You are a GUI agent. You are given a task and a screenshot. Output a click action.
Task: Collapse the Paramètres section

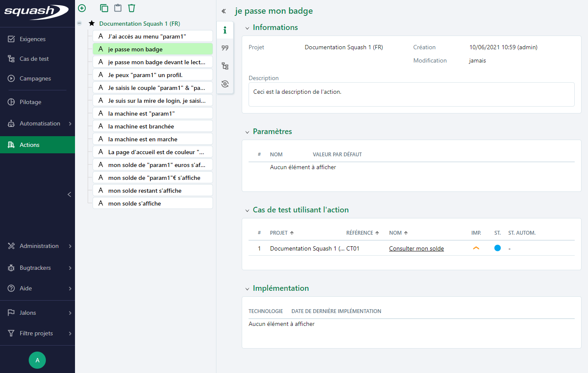coord(247,132)
